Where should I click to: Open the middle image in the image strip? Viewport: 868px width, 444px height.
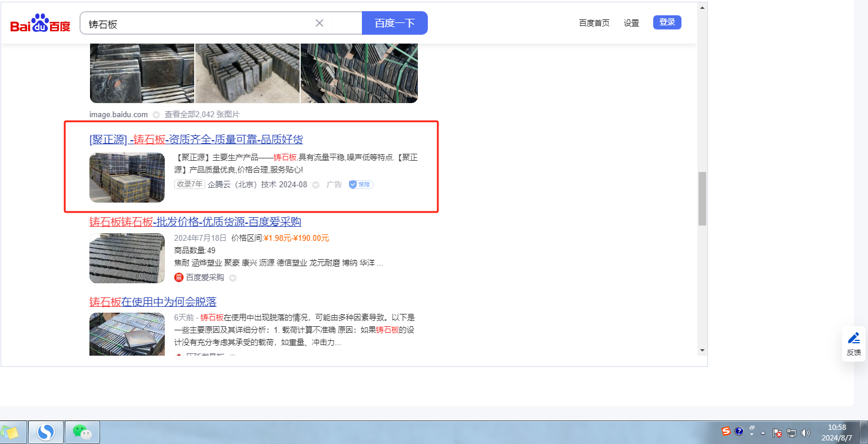click(x=248, y=73)
